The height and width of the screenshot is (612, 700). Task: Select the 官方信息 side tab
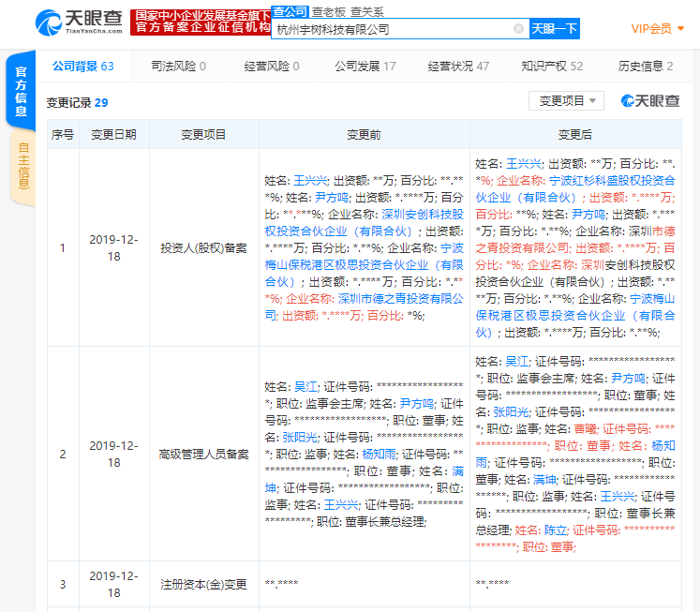tap(21, 91)
